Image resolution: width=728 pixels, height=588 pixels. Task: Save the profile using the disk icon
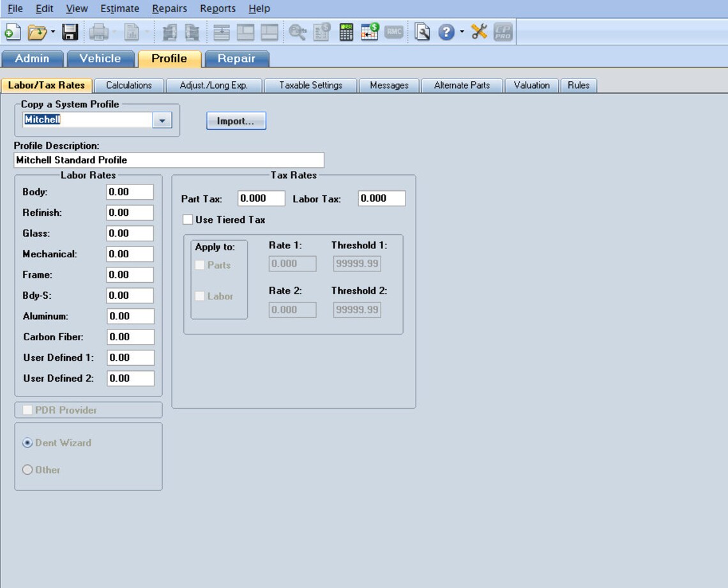[x=69, y=32]
